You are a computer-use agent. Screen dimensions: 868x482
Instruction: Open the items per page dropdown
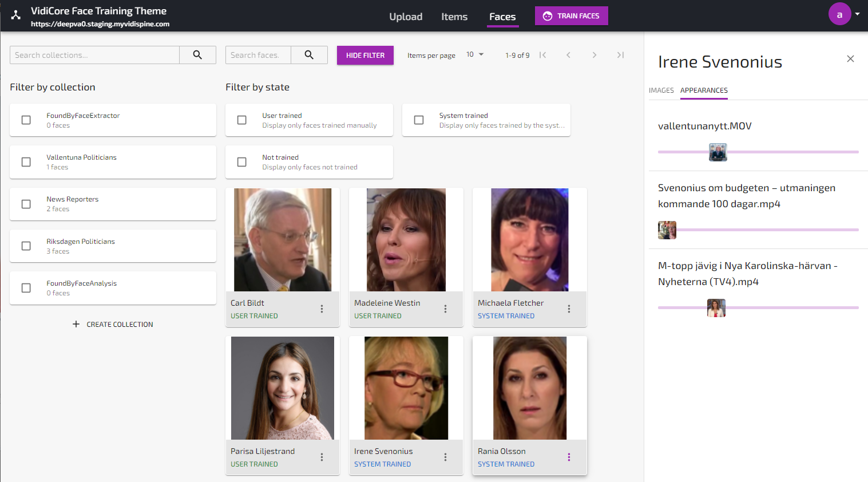click(x=475, y=55)
